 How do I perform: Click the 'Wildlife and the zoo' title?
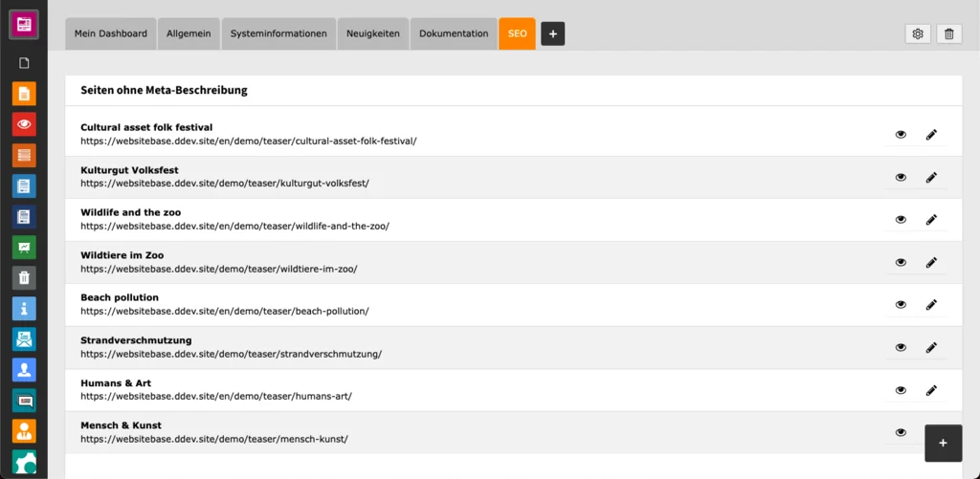point(130,212)
